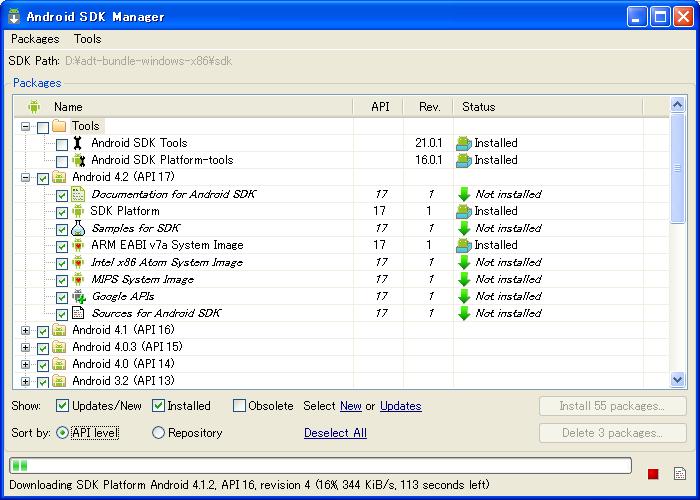Click the API column header
700x500 pixels.
(379, 107)
